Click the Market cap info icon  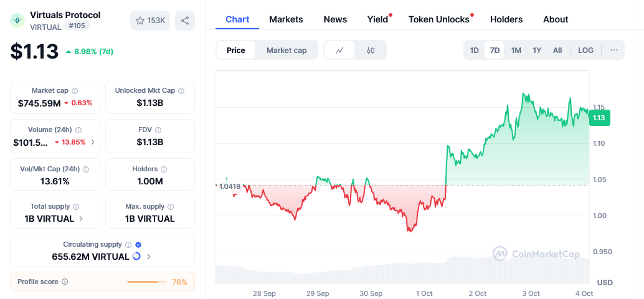click(x=75, y=91)
